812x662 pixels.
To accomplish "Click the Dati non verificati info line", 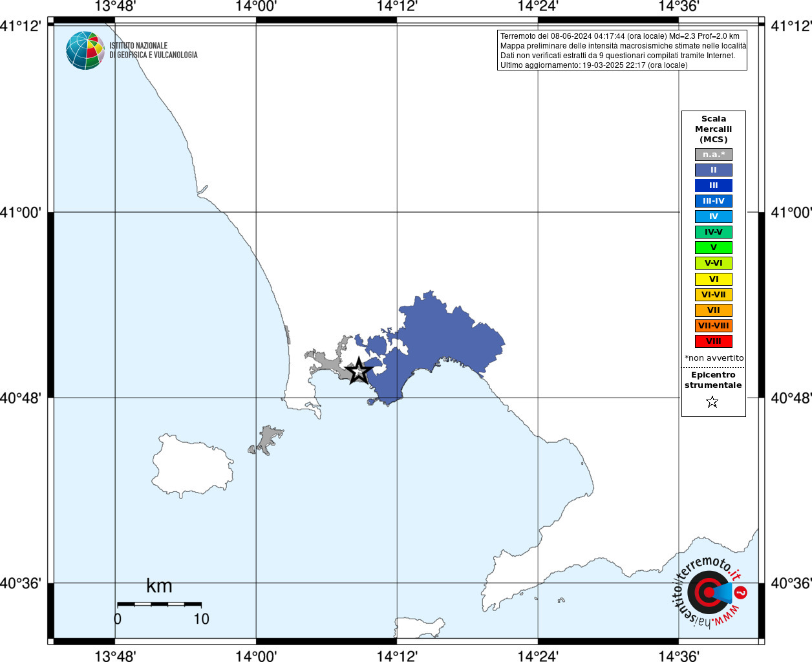I will click(617, 56).
